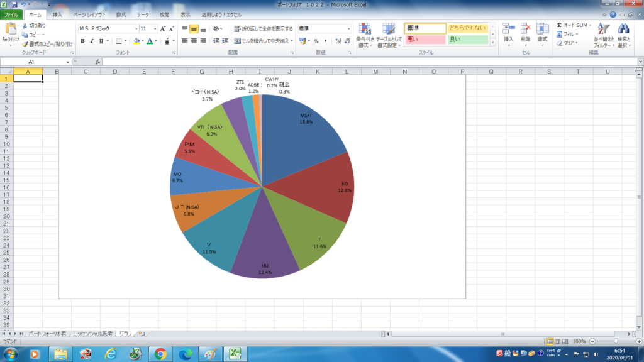This screenshot has height=362, width=644.
Task: Switch to the Insert (挿入) ribbon tab
Action: point(57,15)
